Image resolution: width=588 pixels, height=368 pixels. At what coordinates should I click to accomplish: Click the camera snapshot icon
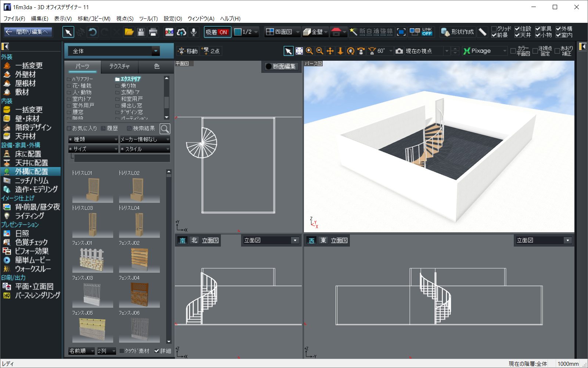tap(399, 51)
